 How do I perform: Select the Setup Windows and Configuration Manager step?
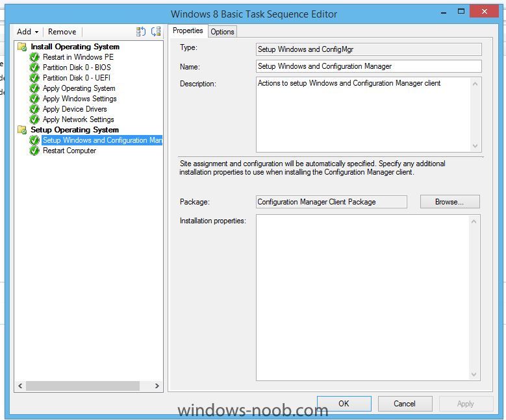[102, 140]
